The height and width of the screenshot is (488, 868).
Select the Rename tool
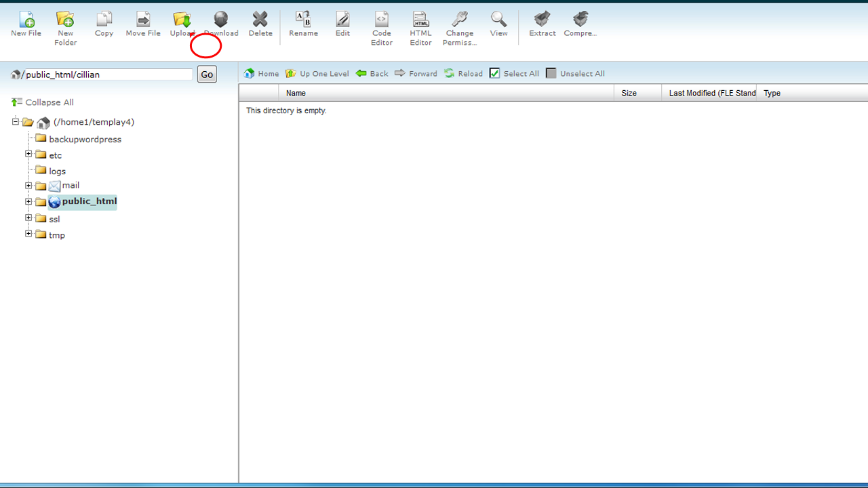tap(303, 19)
